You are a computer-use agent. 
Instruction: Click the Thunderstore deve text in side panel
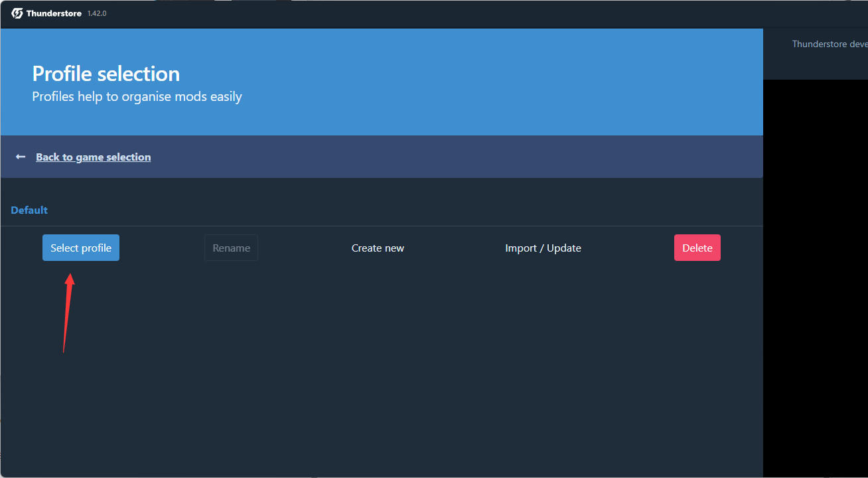point(830,44)
